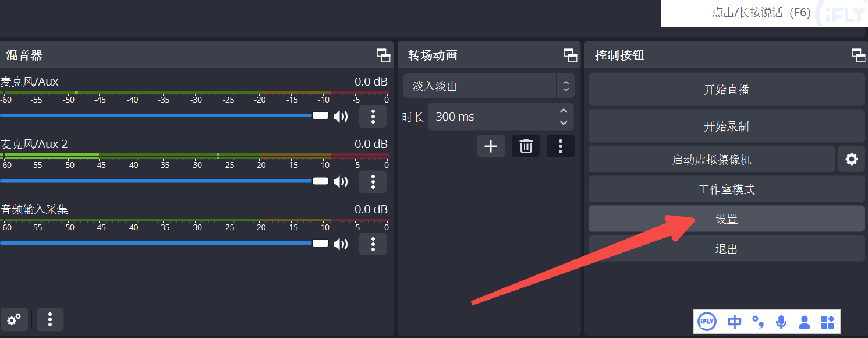Switch iFLY input language 中 icon

click(x=735, y=322)
